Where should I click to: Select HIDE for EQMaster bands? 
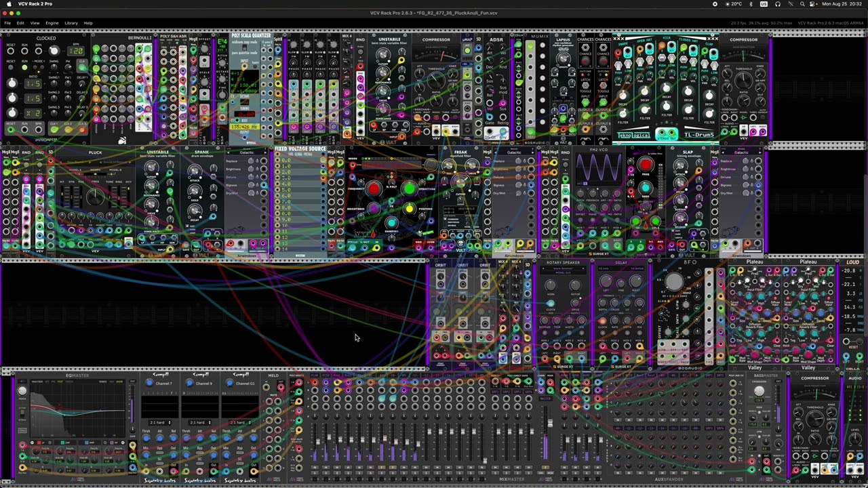point(112,382)
